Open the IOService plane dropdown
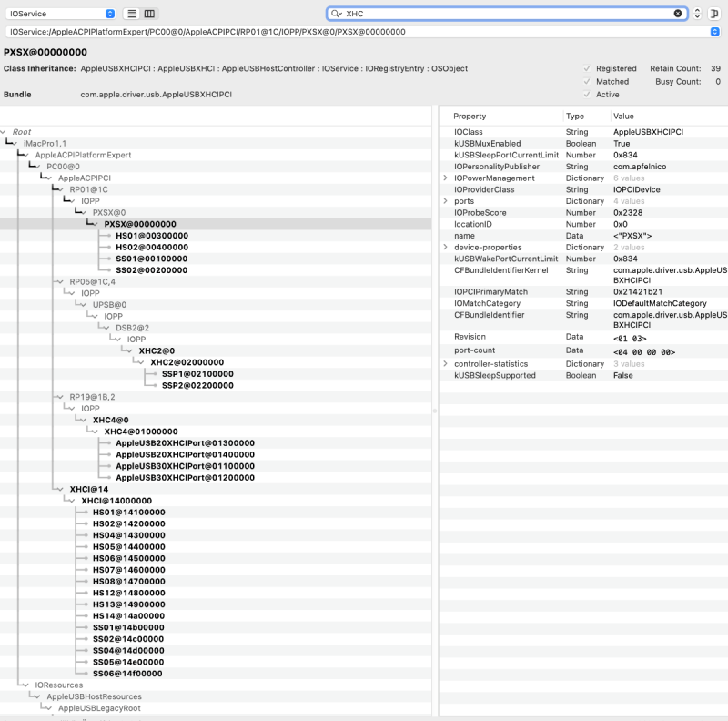 (60, 14)
